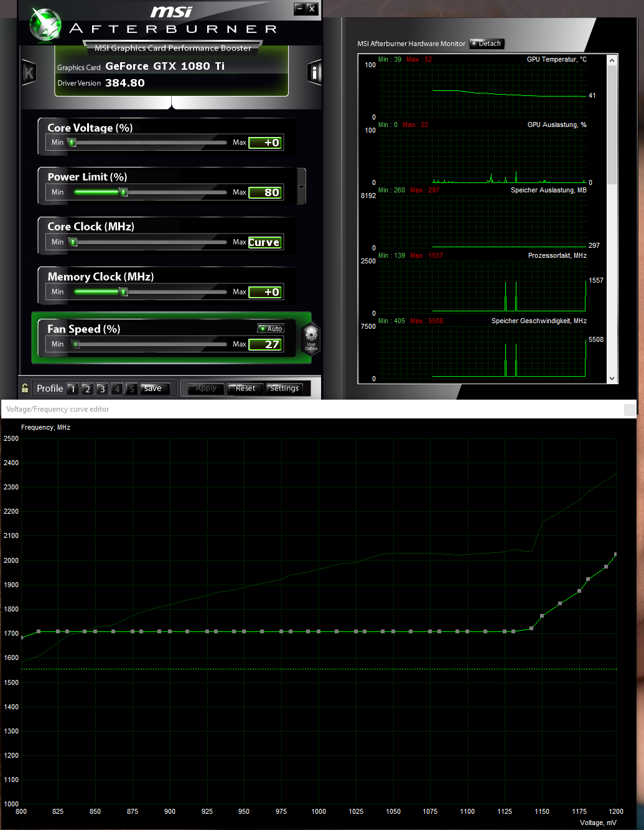Select the leftmost curve point at 800 mV
Viewport: 644px width, 830px height.
click(x=22, y=637)
